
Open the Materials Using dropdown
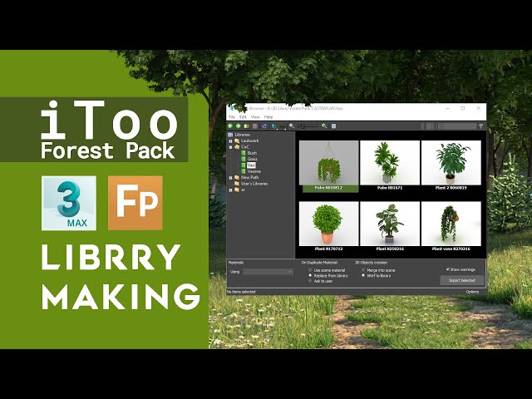coord(268,272)
